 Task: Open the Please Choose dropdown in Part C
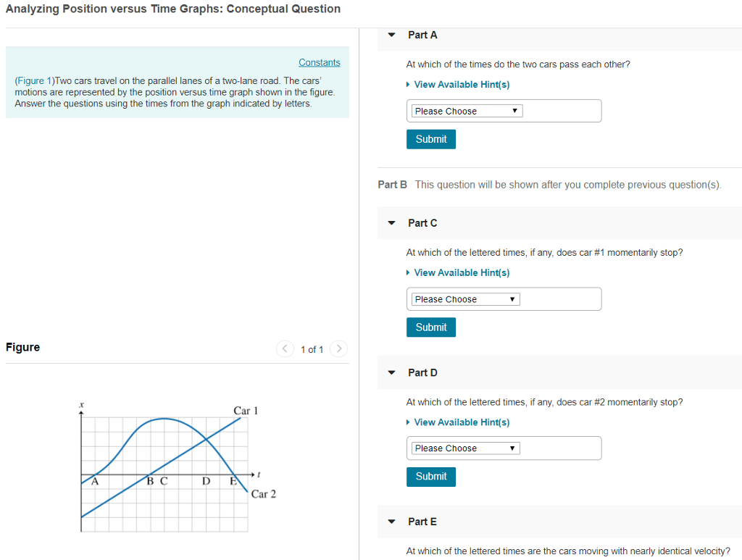tap(464, 298)
